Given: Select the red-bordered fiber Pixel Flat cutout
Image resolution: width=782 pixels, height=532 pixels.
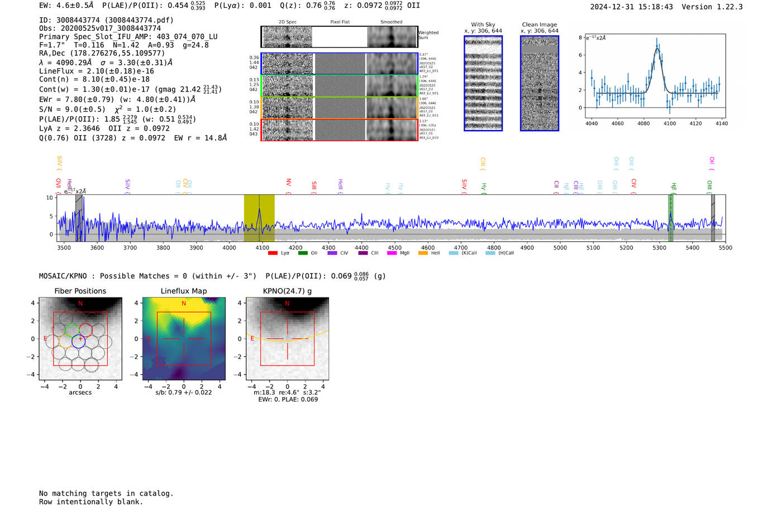Looking at the screenshot, I should pos(340,130).
